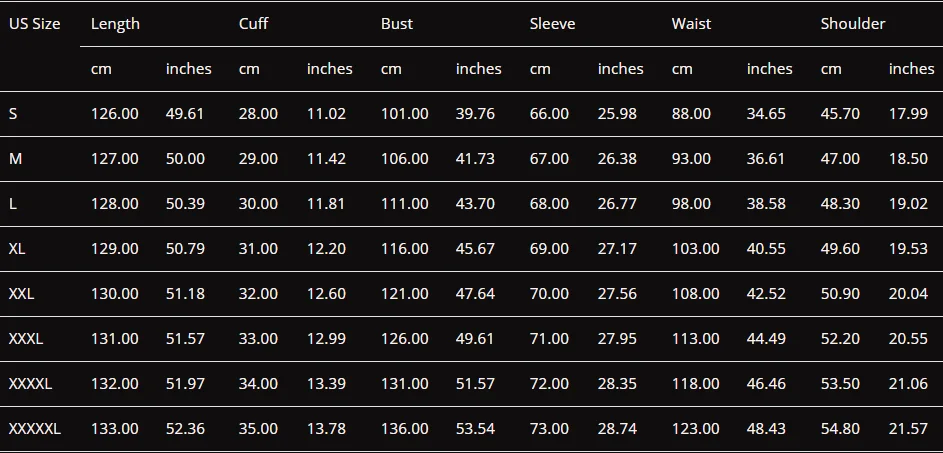This screenshot has width=943, height=453.
Task: Select the XXXL size row label
Action: 26,339
